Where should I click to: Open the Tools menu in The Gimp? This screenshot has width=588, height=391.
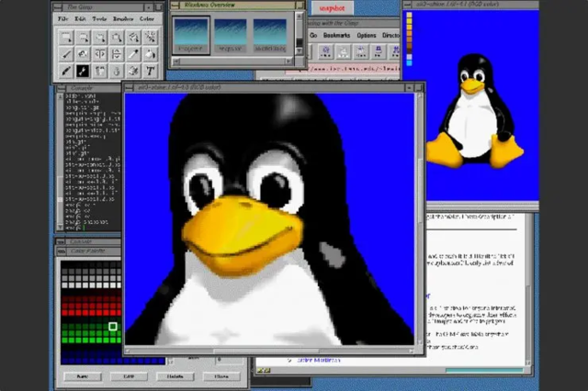(x=99, y=18)
